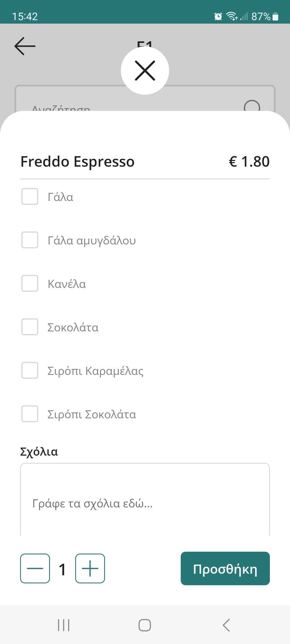The width and height of the screenshot is (290, 644).
Task: Tap the battery icon in status bar
Action: pyautogui.click(x=275, y=17)
